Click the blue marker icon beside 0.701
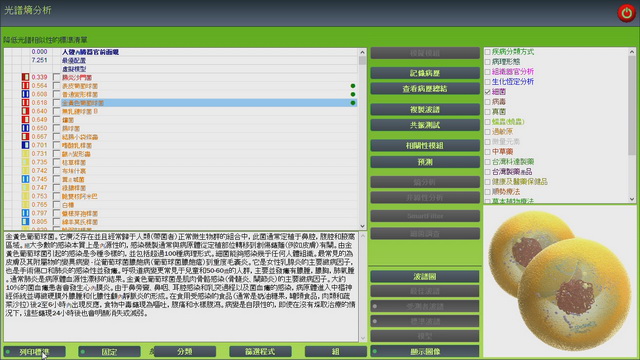The width and height of the screenshot is (640, 360). pyautogui.click(x=25, y=145)
